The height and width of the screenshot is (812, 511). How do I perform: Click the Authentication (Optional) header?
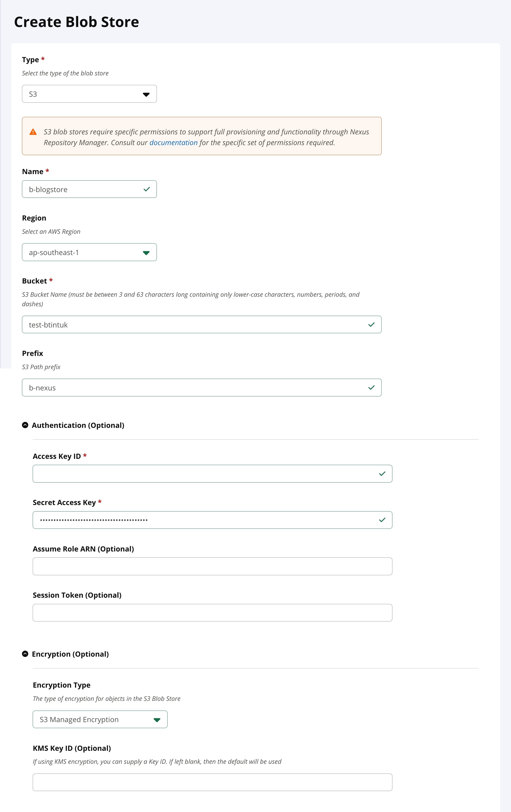tap(78, 425)
